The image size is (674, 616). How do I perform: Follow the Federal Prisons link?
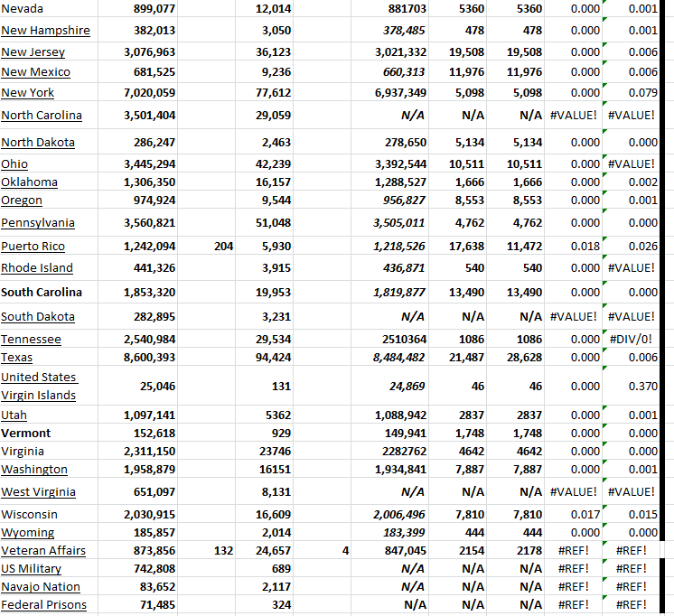pyautogui.click(x=44, y=604)
